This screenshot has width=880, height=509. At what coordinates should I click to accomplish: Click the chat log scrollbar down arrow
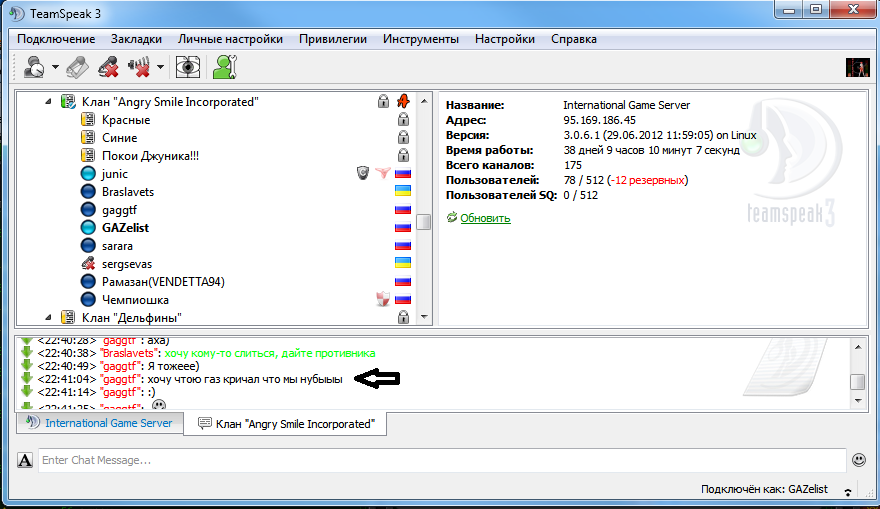(858, 400)
